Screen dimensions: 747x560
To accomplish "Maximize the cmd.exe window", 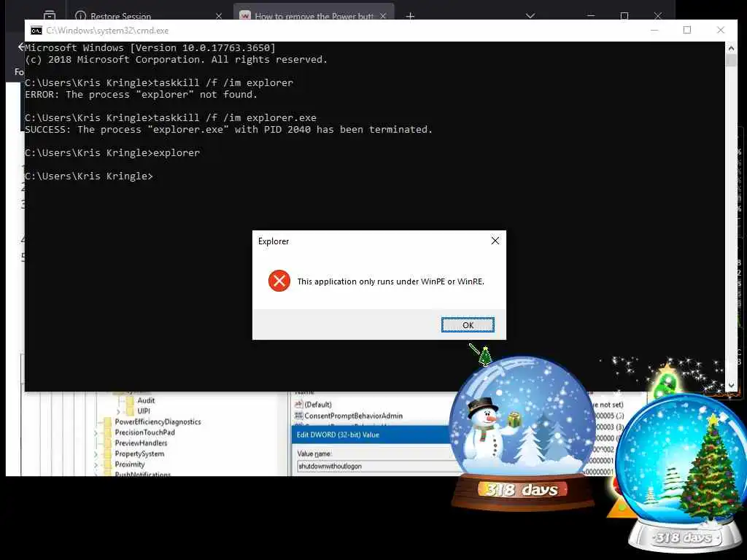I will (x=686, y=30).
